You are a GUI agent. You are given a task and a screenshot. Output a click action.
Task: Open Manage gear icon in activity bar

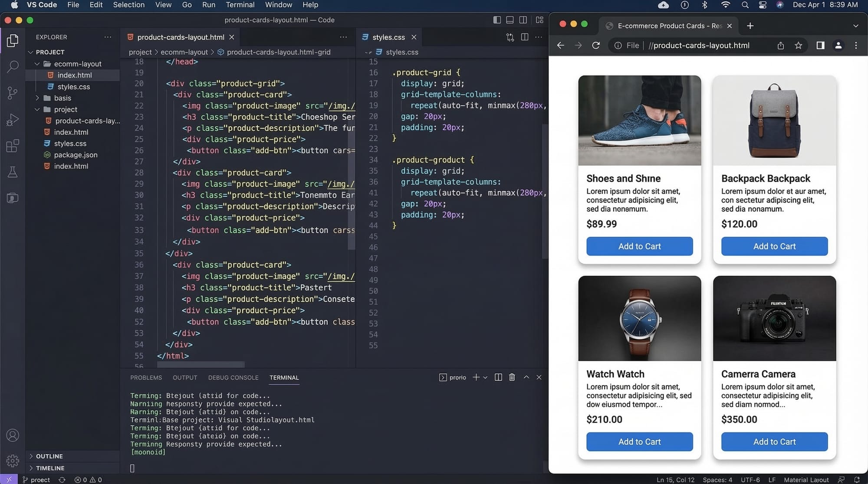[x=13, y=461]
